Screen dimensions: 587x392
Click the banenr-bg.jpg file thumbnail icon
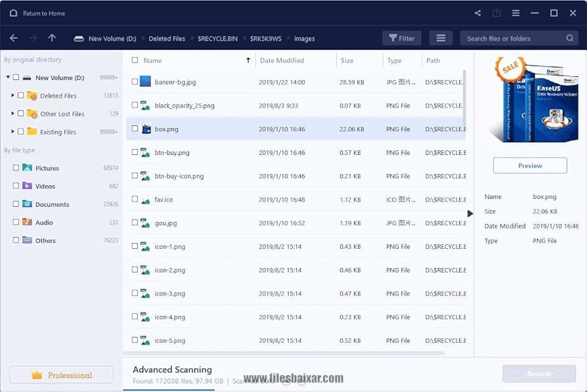(145, 81)
